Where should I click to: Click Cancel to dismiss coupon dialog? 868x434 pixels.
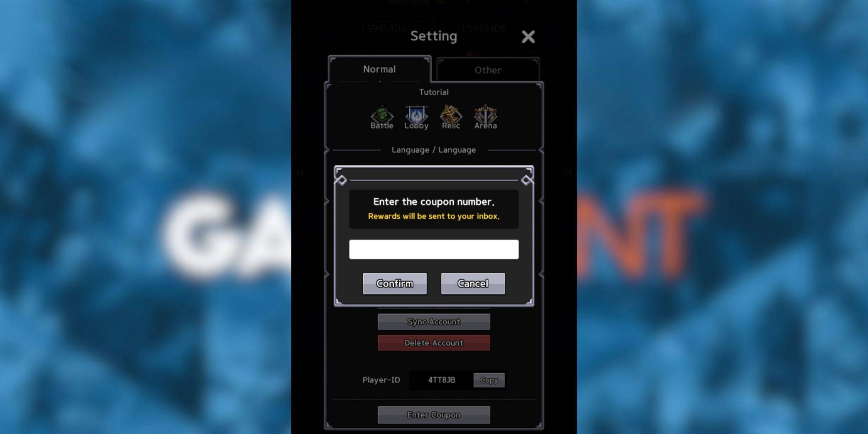point(473,283)
